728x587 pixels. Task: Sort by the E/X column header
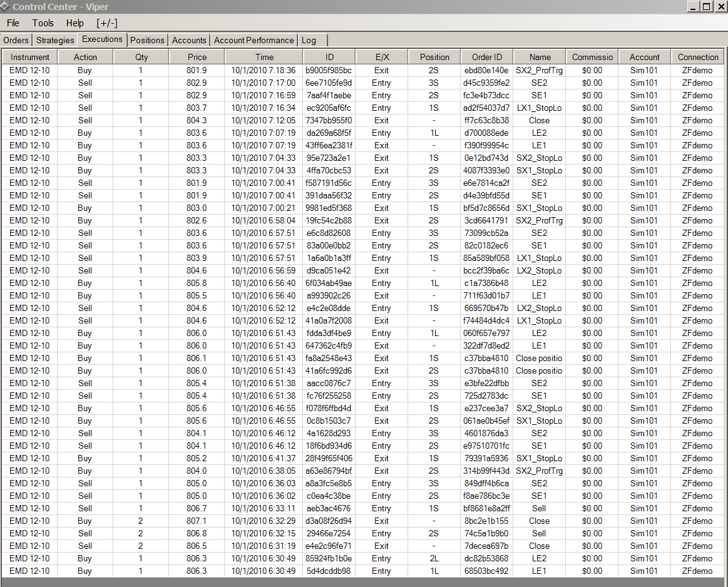point(382,57)
